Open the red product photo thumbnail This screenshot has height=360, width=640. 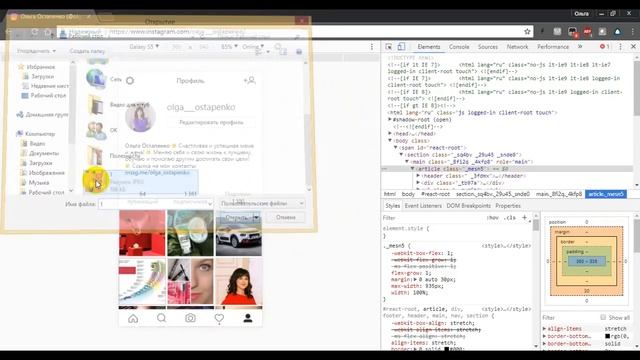point(142,233)
